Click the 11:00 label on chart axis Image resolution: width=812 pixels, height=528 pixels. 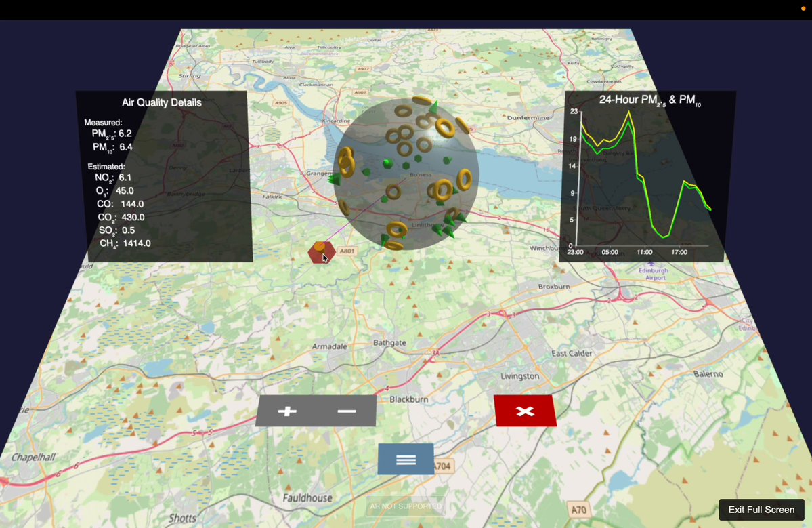click(x=645, y=252)
